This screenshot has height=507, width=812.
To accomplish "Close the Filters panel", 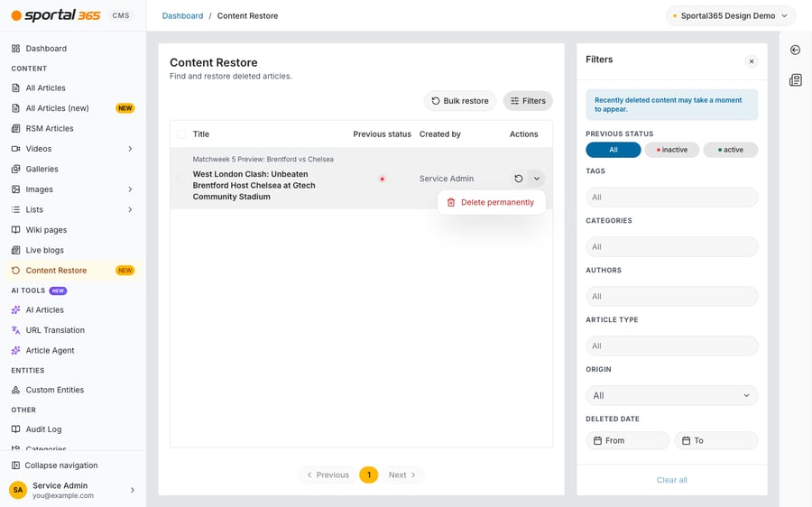I will pos(752,61).
